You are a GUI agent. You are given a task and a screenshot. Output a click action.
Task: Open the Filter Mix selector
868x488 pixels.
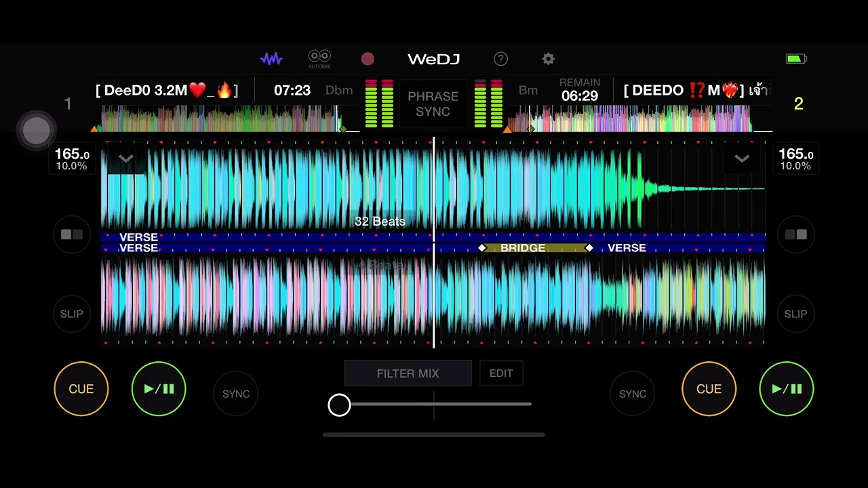point(408,373)
